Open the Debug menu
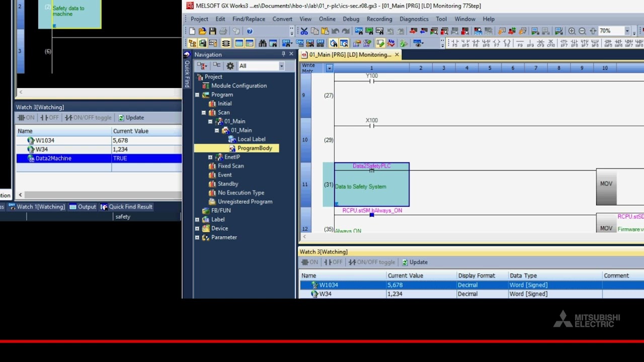Viewport: 644px width, 362px height. (351, 19)
